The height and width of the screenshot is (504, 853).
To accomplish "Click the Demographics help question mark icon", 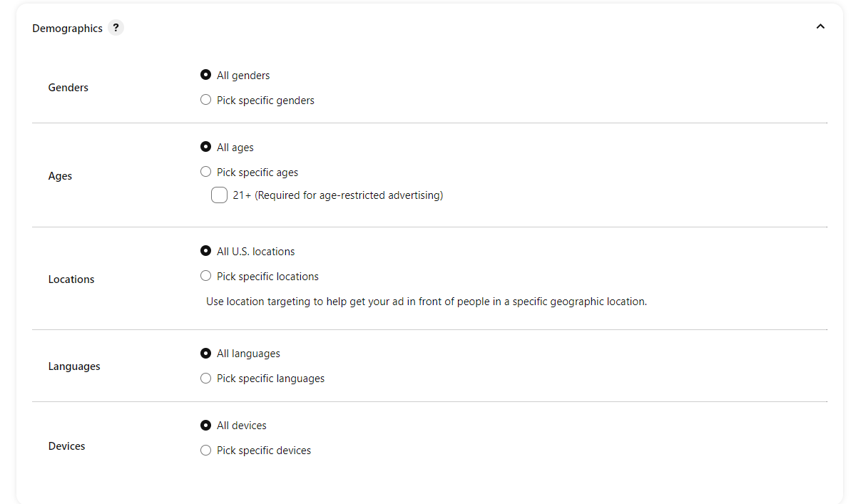I will pos(116,28).
